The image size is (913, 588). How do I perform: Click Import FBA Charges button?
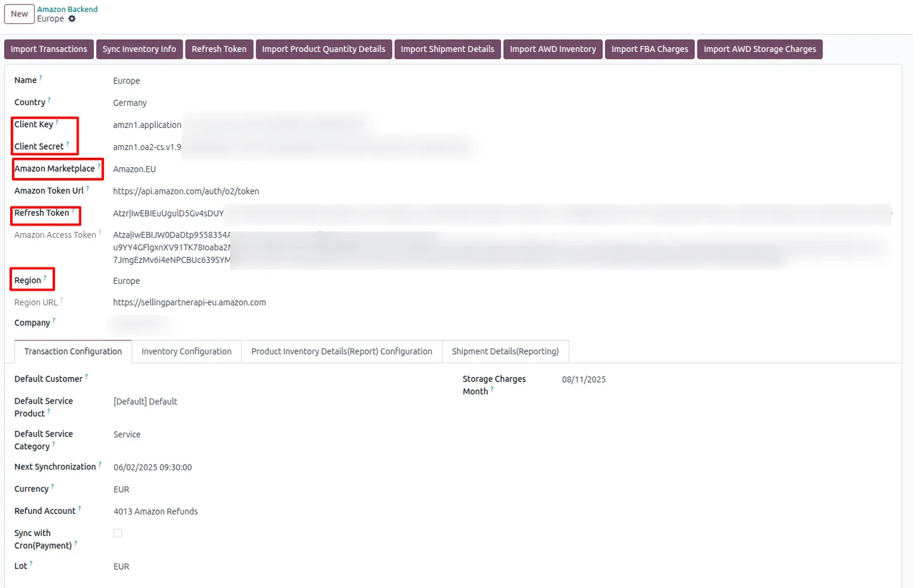(x=650, y=49)
